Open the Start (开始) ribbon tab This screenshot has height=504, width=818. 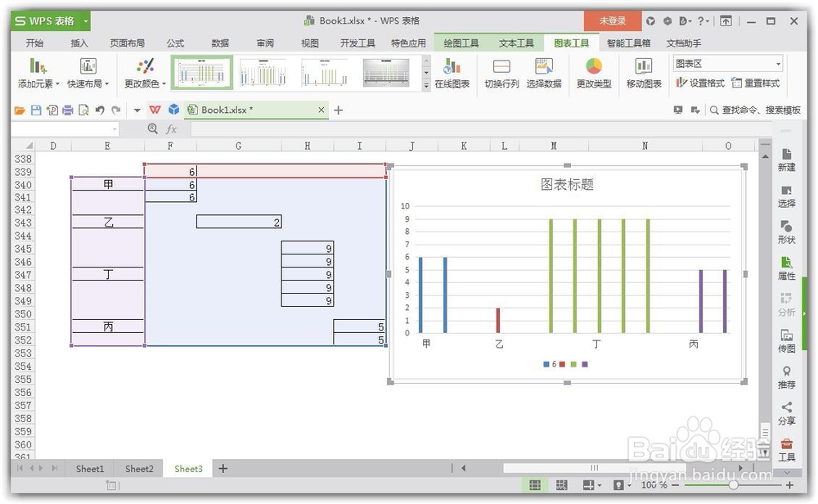click(x=35, y=43)
